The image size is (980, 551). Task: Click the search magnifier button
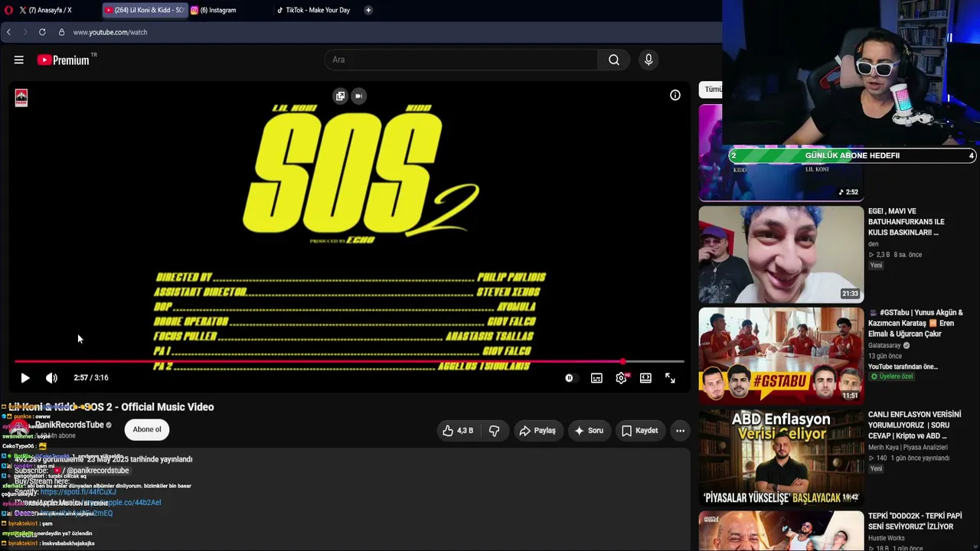coord(614,60)
